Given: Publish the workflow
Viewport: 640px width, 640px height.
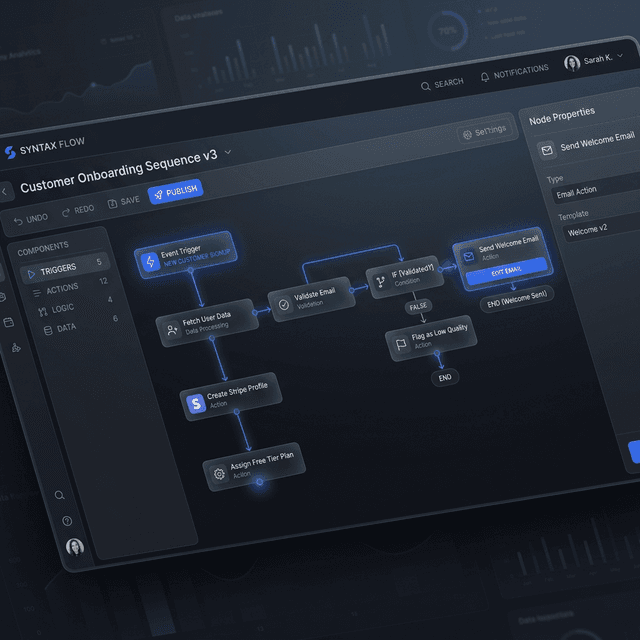Looking at the screenshot, I should (x=176, y=191).
